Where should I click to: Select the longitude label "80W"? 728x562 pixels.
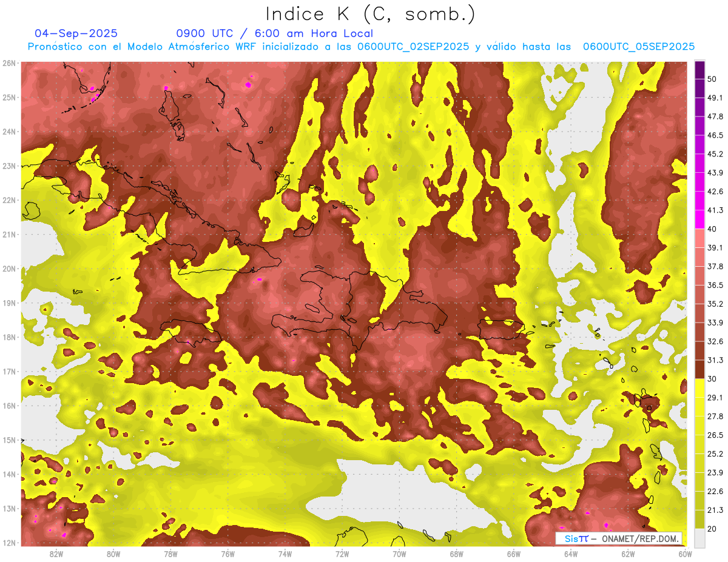pyautogui.click(x=113, y=554)
